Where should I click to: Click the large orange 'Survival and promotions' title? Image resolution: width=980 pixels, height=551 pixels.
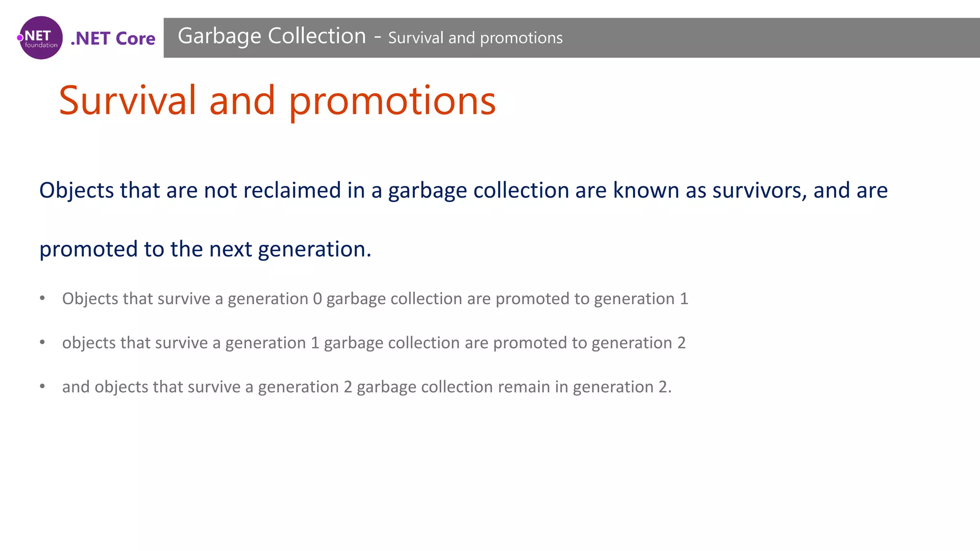pyautogui.click(x=277, y=101)
